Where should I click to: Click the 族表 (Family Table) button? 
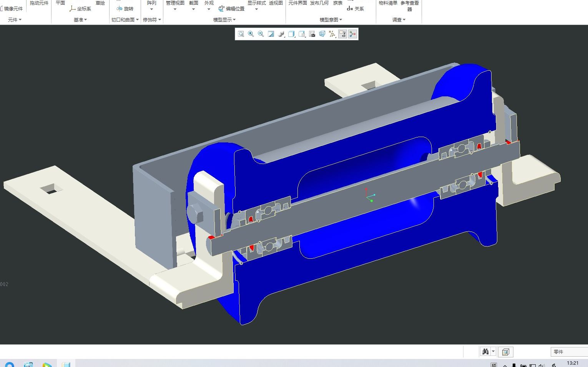point(338,3)
